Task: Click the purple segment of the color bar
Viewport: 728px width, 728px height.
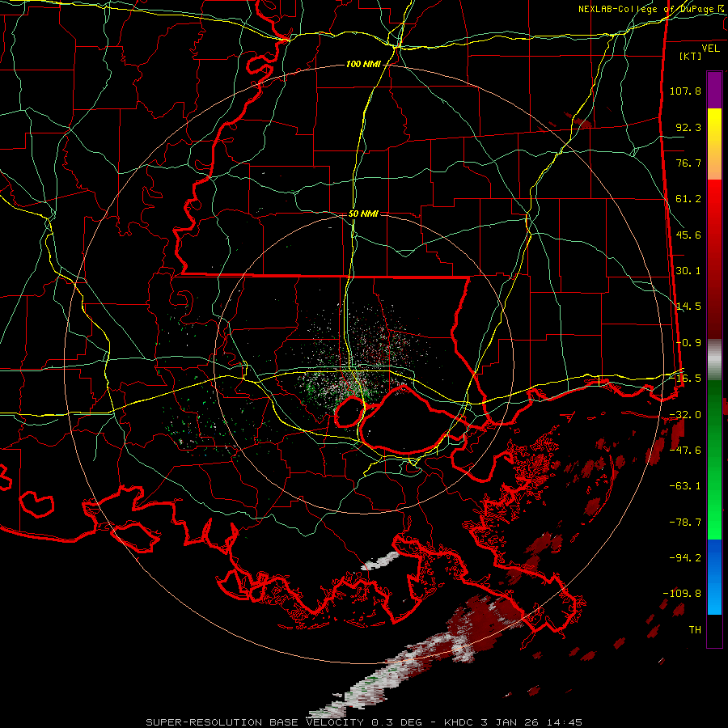Action: (714, 90)
